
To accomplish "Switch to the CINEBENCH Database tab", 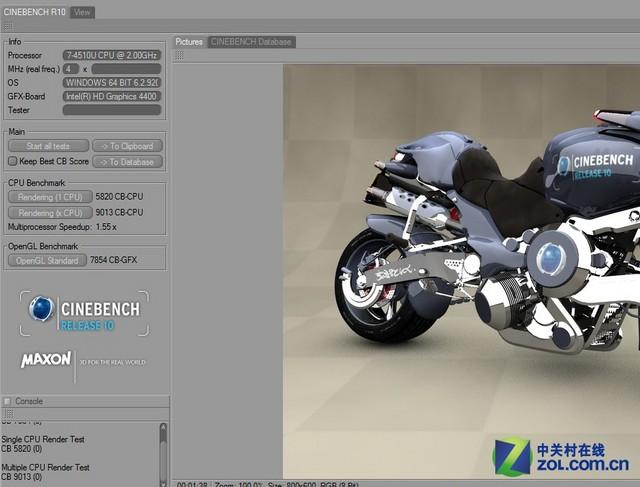I will [251, 42].
